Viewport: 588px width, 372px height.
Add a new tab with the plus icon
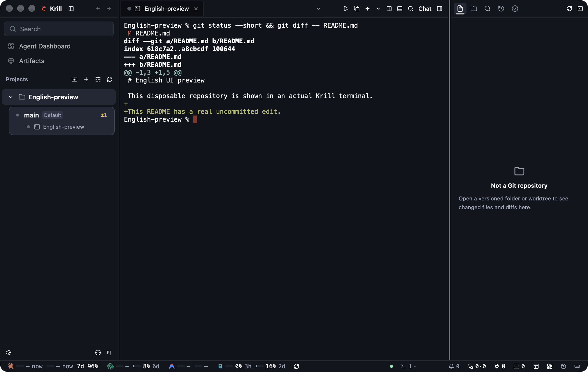coord(367,9)
